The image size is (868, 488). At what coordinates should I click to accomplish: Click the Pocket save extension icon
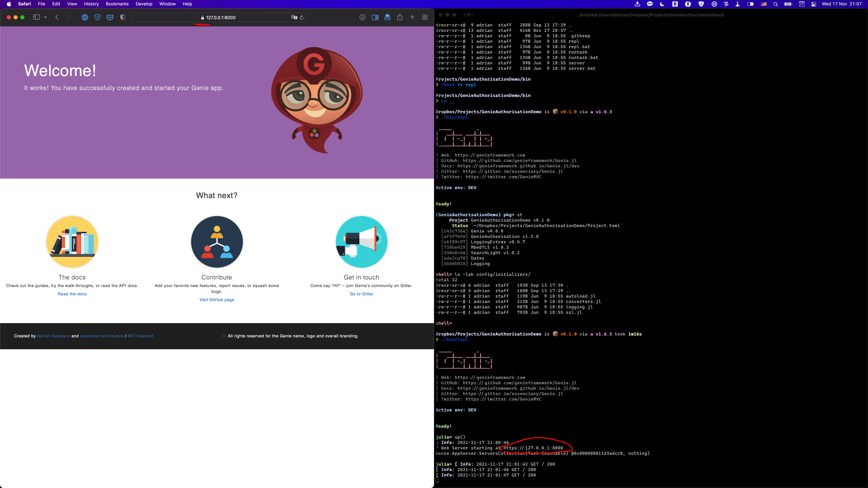(110, 17)
